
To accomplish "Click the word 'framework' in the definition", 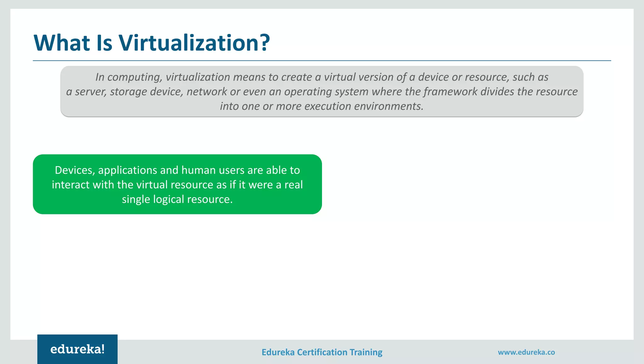I will tap(450, 92).
